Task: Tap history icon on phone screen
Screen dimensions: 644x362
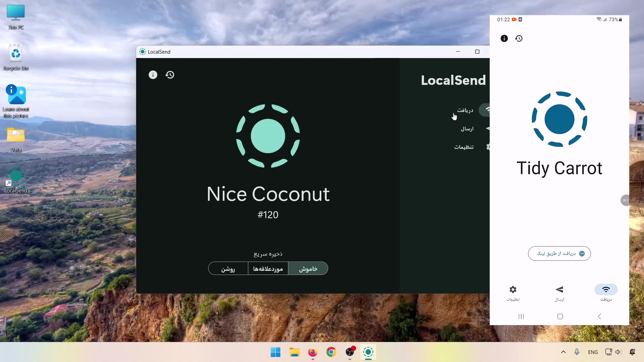Action: (519, 39)
